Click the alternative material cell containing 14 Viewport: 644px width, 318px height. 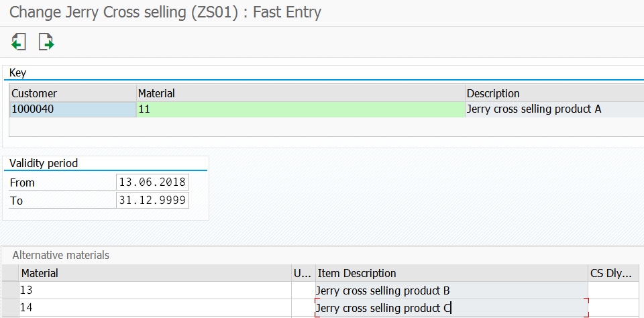point(155,308)
